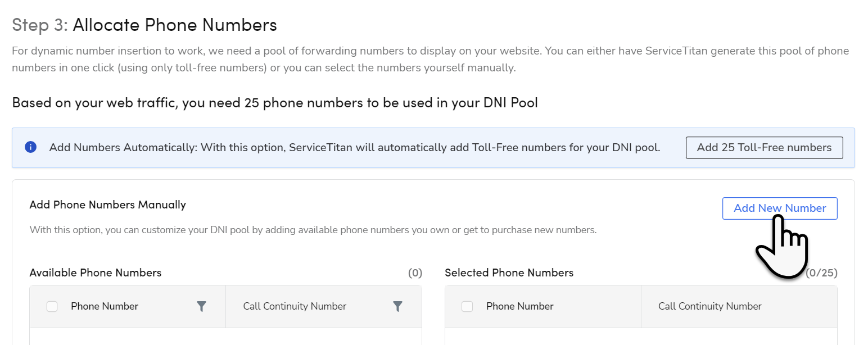The height and width of the screenshot is (345, 868).
Task: Click the 25 phone numbers needed statement
Action: 274,103
